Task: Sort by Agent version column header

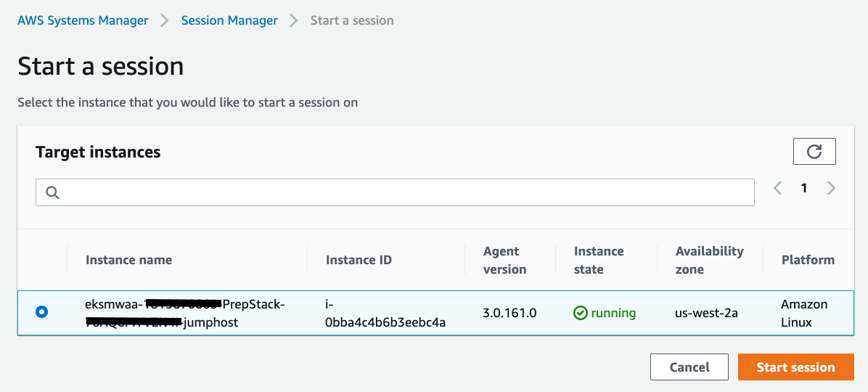Action: (504, 260)
